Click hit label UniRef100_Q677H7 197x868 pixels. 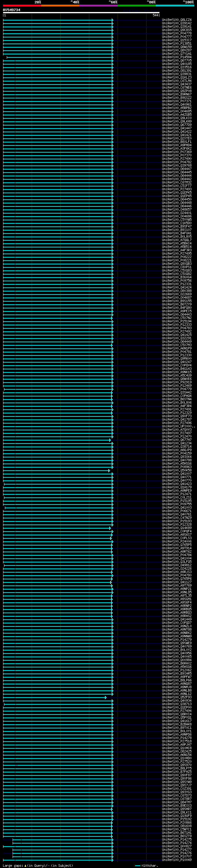[x=177, y=440]
